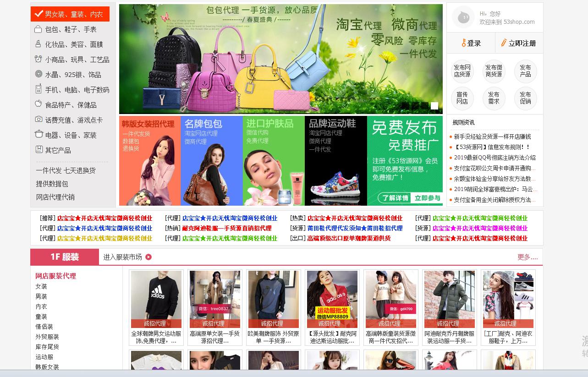Click the gray user avatar next to Hi 您好
This screenshot has height=377, width=588.
[463, 17]
